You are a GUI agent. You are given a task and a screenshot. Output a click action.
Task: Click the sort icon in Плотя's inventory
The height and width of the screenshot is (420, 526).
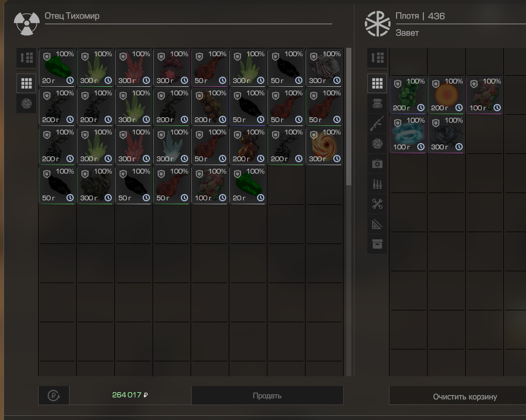(377, 58)
